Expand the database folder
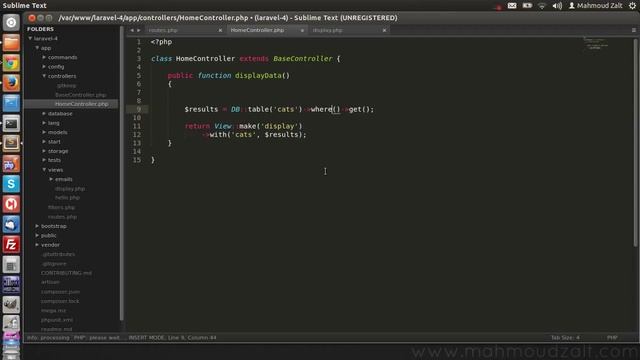640x360 pixels. [x=44, y=113]
